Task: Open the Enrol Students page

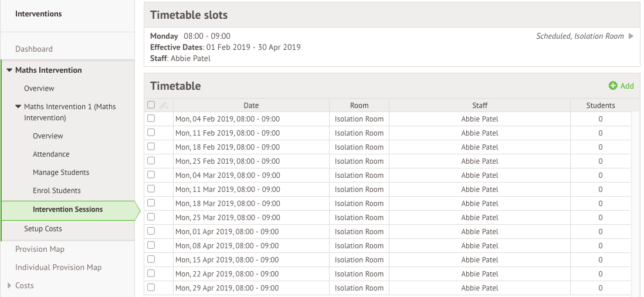Action: (57, 191)
